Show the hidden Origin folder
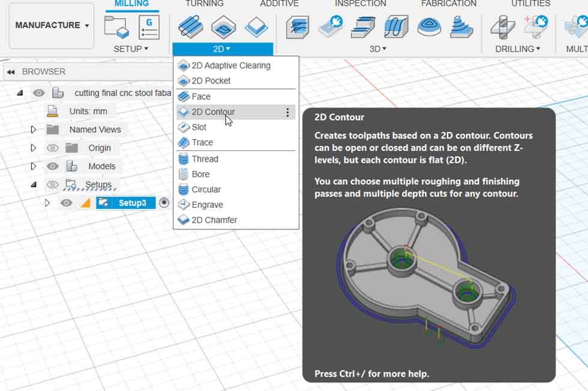Viewport: 588px width, 391px height. pyautogui.click(x=52, y=148)
